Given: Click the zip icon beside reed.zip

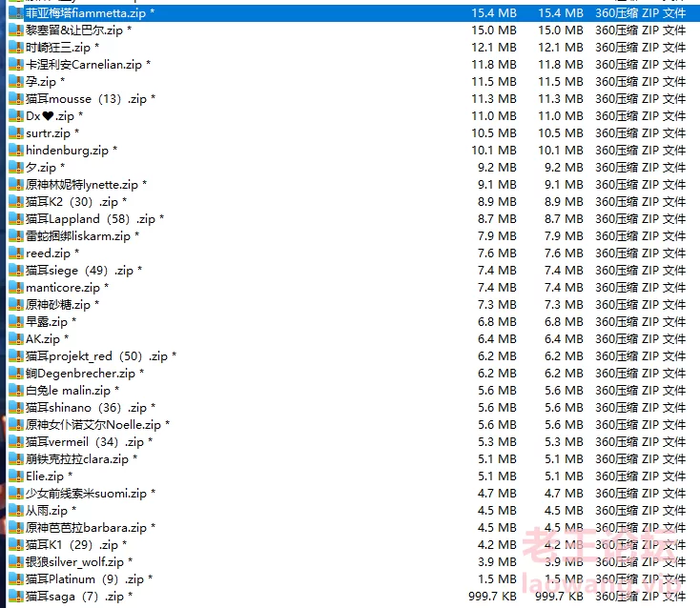Looking at the screenshot, I should pos(16,253).
